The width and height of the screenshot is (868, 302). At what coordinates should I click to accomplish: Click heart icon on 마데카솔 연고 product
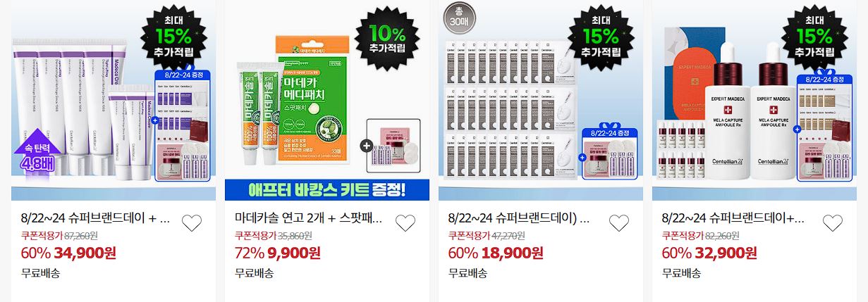tap(405, 223)
